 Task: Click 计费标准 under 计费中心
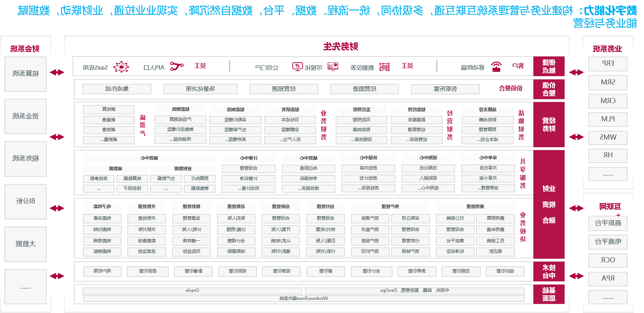(x=249, y=179)
